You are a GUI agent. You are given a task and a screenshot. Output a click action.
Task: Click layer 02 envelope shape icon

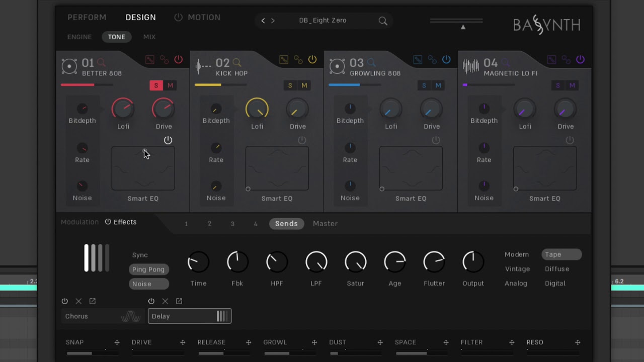tap(284, 60)
